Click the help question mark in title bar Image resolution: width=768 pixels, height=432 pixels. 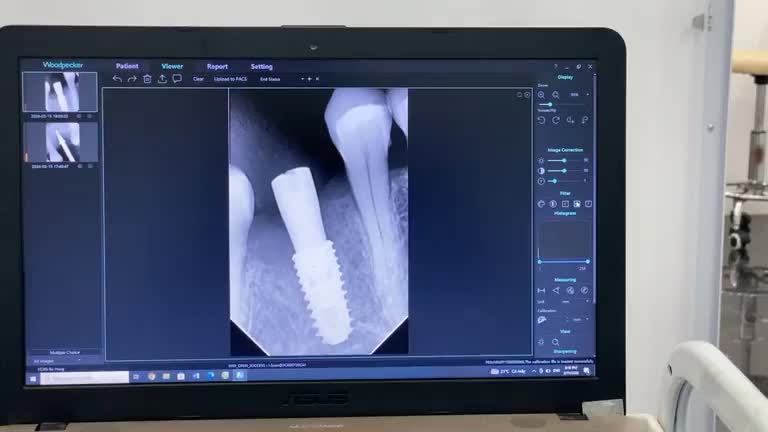pos(555,67)
